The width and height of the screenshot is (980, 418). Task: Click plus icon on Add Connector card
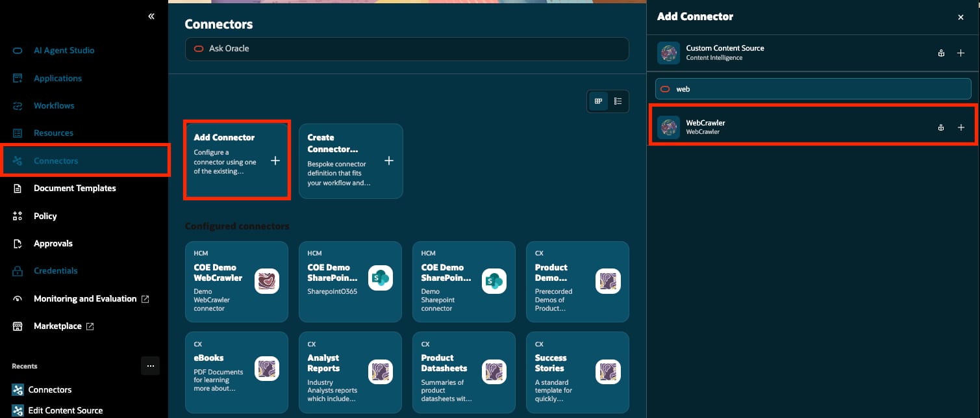[x=275, y=161]
